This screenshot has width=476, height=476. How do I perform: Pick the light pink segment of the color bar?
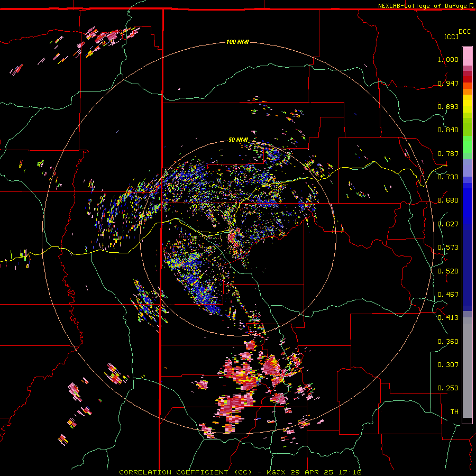click(467, 56)
